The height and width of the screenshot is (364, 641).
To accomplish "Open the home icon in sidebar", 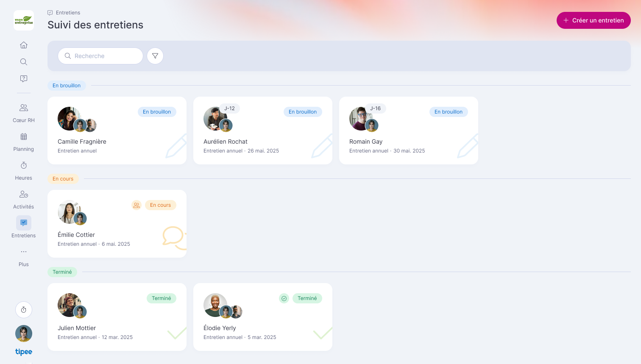I will [x=24, y=45].
